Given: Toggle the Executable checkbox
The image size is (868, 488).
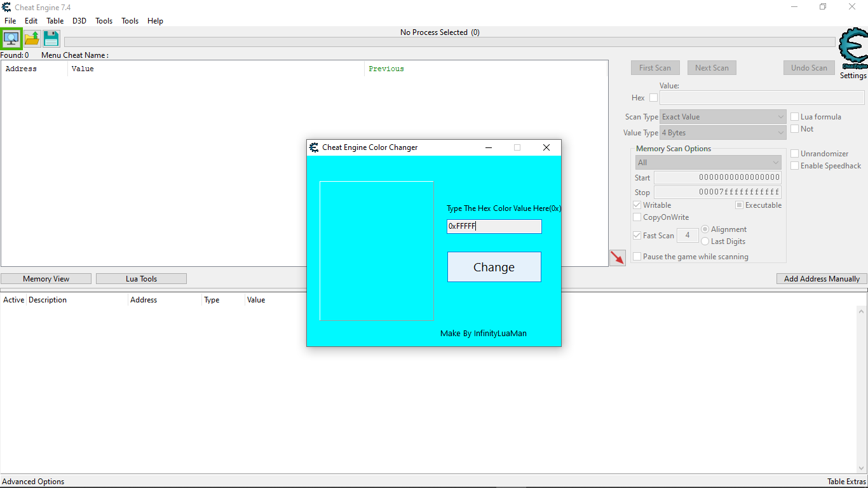Looking at the screenshot, I should [739, 205].
